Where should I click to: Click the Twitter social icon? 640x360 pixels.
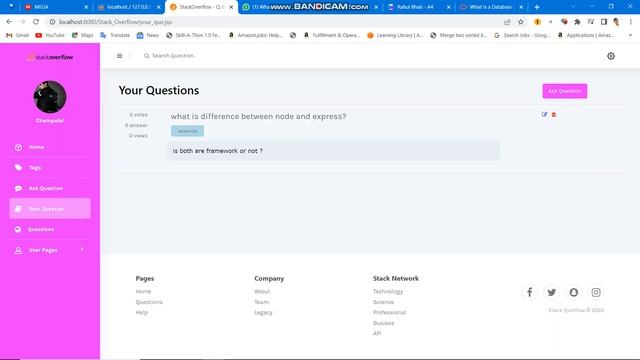[x=551, y=292]
